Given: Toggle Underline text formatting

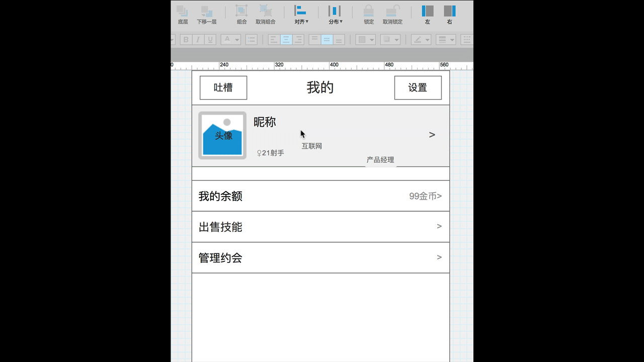Looking at the screenshot, I should pos(210,40).
